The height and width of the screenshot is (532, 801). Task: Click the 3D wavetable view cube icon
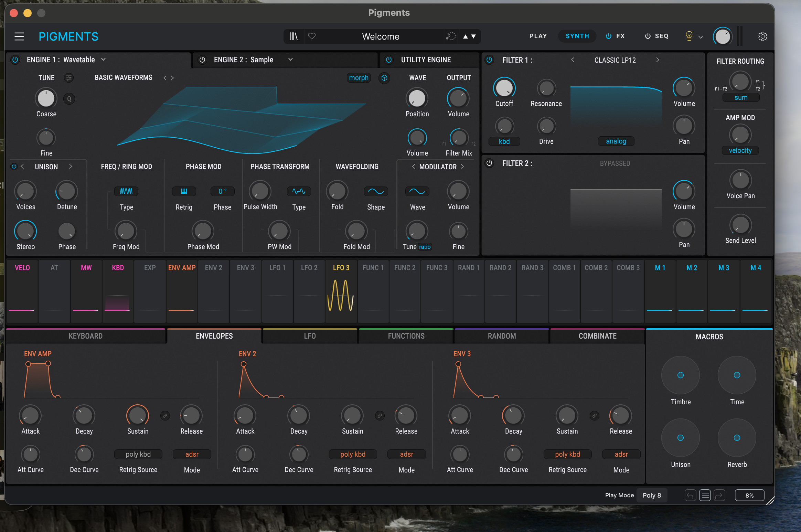[384, 78]
